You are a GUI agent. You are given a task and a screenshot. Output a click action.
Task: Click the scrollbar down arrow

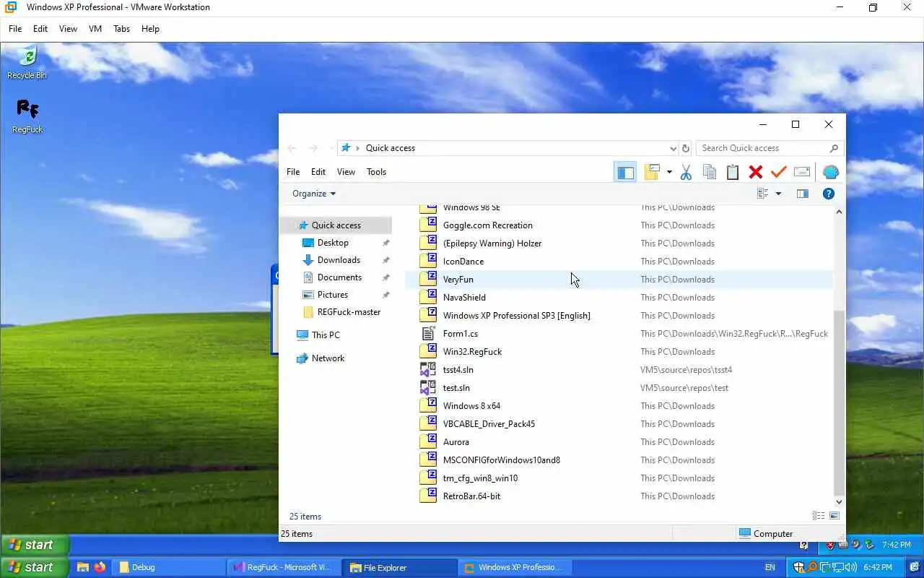tap(839, 501)
